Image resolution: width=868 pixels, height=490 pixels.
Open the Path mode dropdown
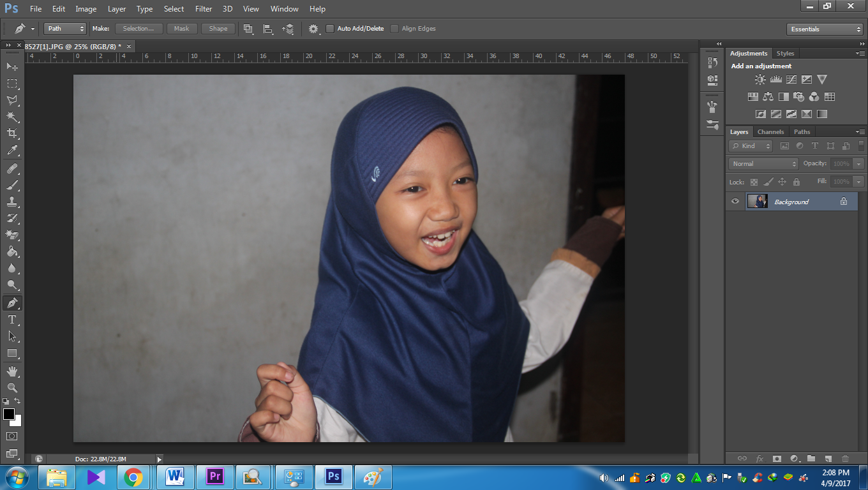[64, 28]
